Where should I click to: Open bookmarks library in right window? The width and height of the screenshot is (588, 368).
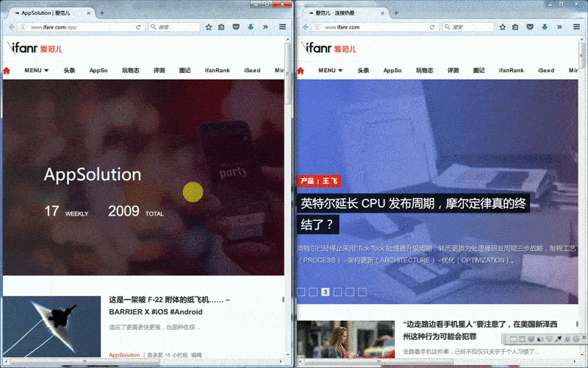coord(515,27)
